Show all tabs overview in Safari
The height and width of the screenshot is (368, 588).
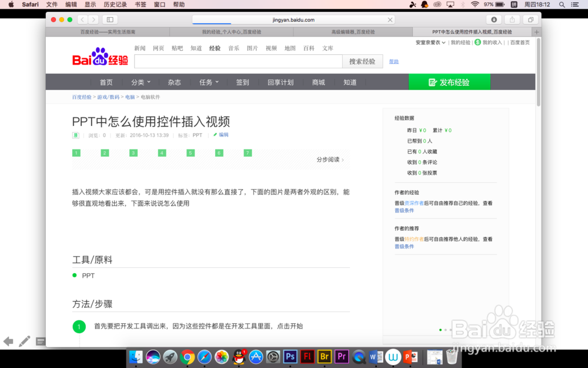click(x=530, y=19)
